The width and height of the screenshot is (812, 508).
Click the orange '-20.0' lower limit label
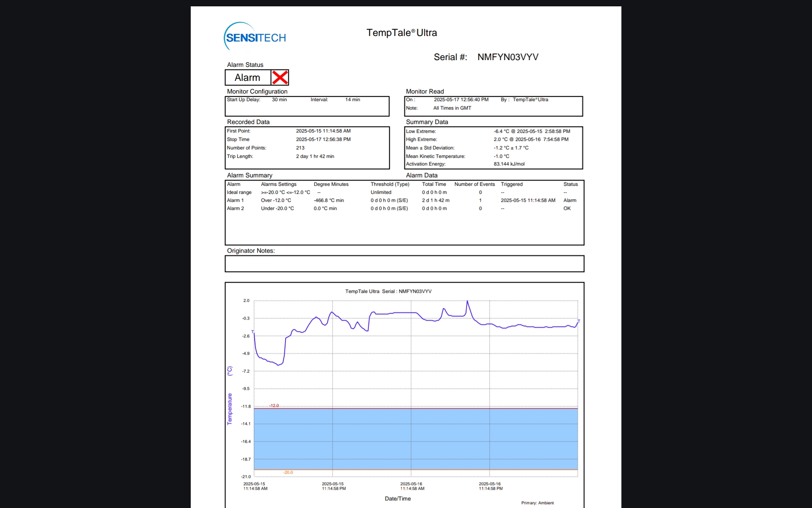(x=288, y=472)
